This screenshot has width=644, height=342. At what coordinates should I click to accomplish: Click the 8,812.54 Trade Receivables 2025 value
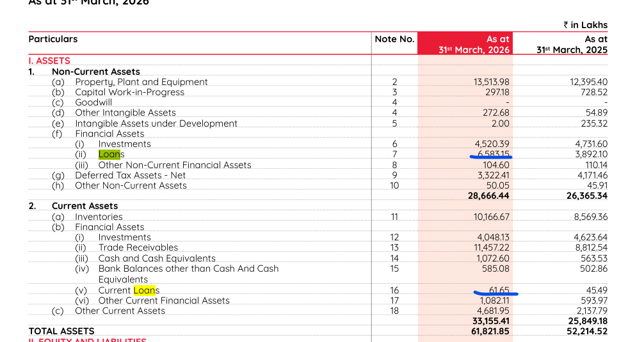point(591,247)
